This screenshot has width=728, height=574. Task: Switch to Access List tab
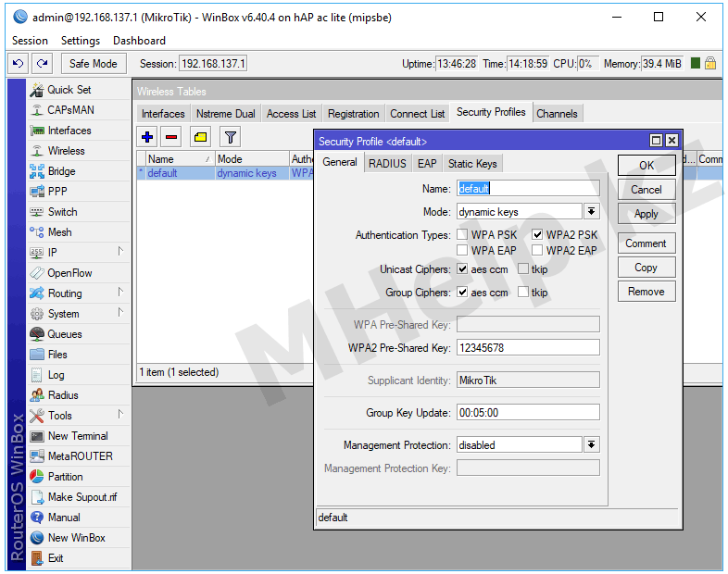291,114
